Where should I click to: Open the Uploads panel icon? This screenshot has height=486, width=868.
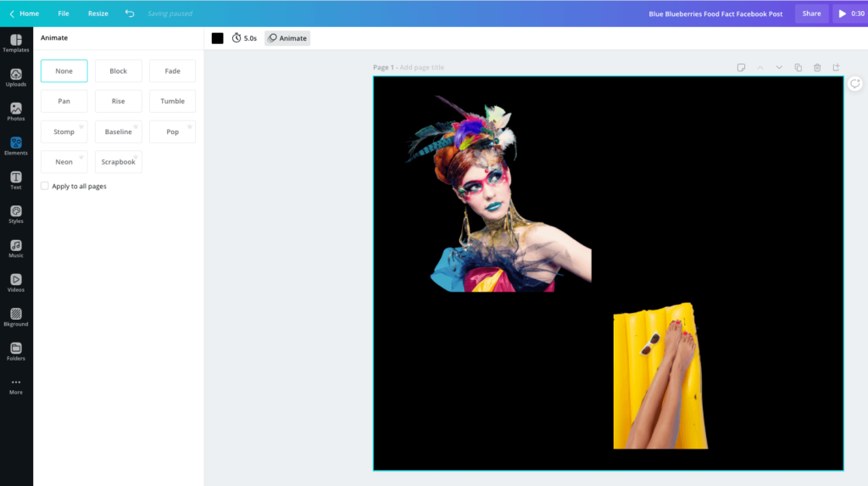(16, 77)
